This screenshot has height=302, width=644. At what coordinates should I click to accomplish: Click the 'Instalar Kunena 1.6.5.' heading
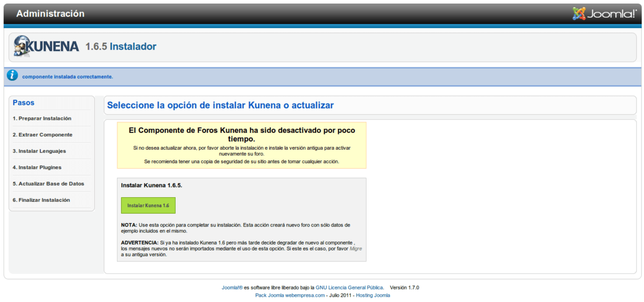152,185
